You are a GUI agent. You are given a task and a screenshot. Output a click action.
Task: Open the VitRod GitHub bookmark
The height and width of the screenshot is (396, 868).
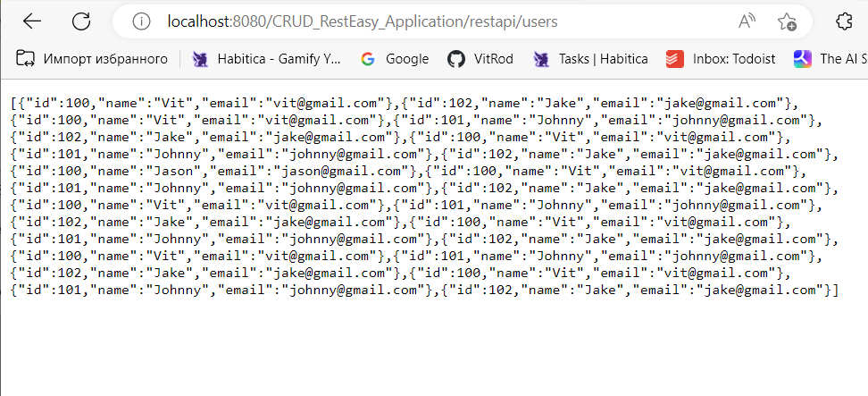point(480,58)
